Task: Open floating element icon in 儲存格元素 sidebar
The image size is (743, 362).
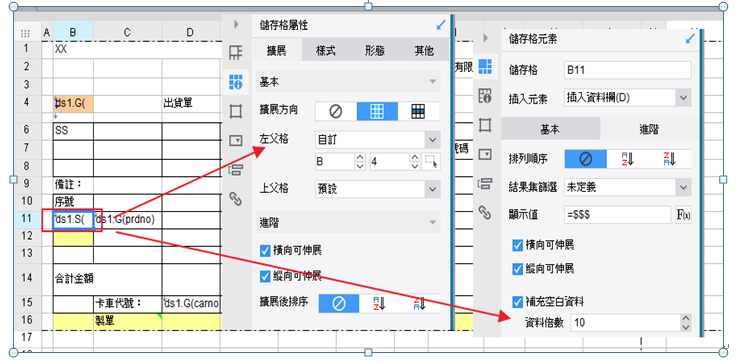Action: 485,125
